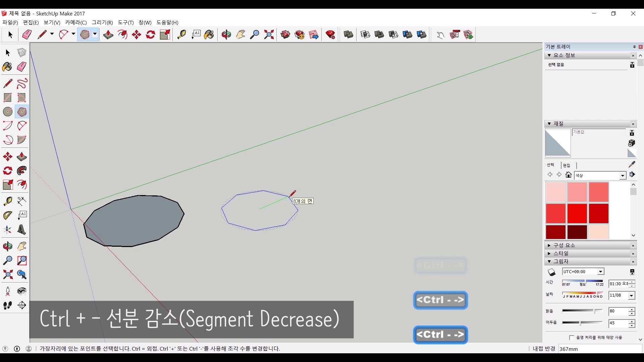This screenshot has height=362, width=644.
Task: Select the Zoom Extents tool in top toolbar
Action: pyautogui.click(x=269, y=35)
